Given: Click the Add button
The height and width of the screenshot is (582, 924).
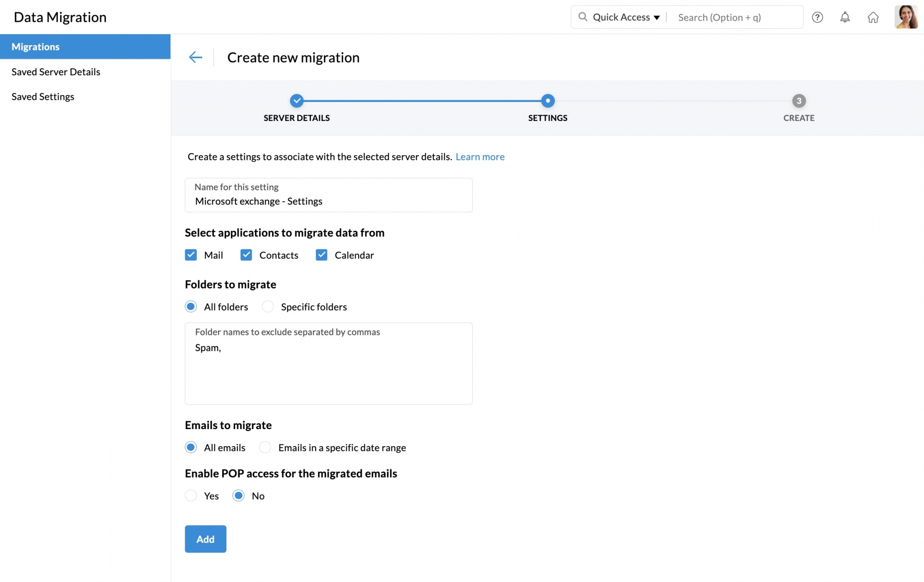Looking at the screenshot, I should (x=206, y=539).
